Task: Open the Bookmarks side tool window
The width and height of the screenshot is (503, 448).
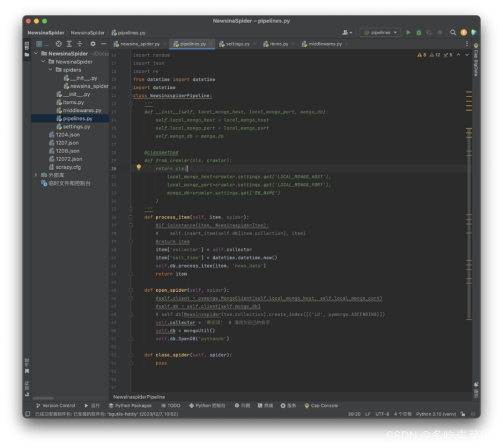Action: [27, 366]
